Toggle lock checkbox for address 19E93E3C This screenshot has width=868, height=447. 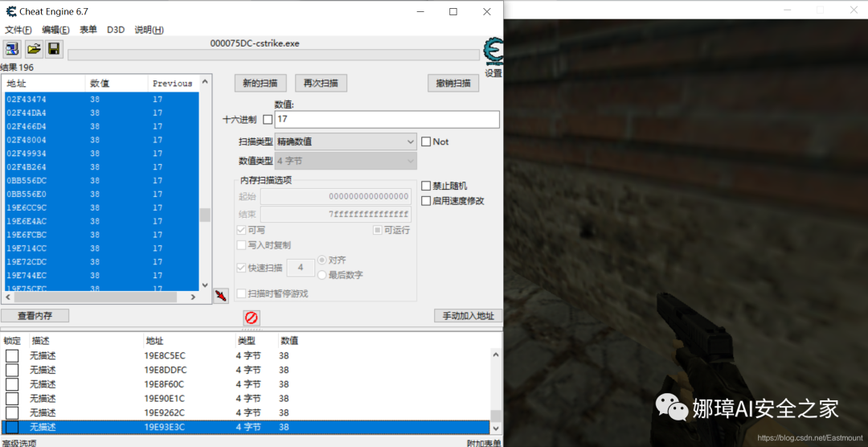tap(11, 427)
